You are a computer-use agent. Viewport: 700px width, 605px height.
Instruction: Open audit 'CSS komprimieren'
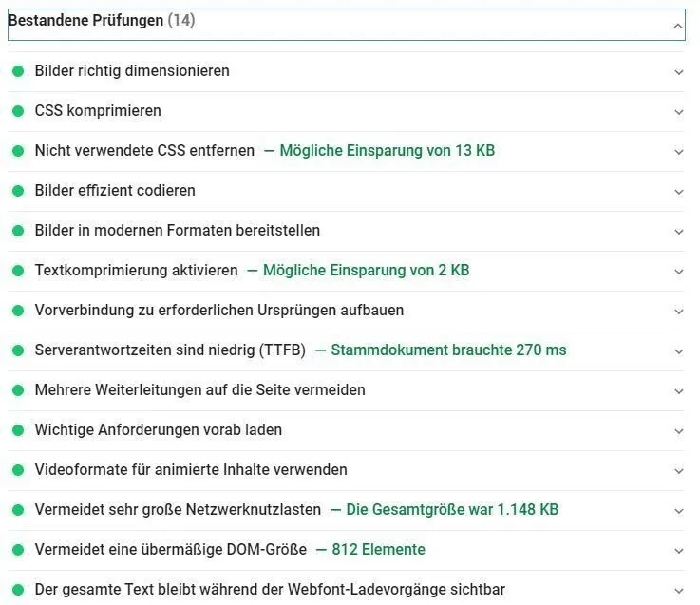click(x=98, y=111)
